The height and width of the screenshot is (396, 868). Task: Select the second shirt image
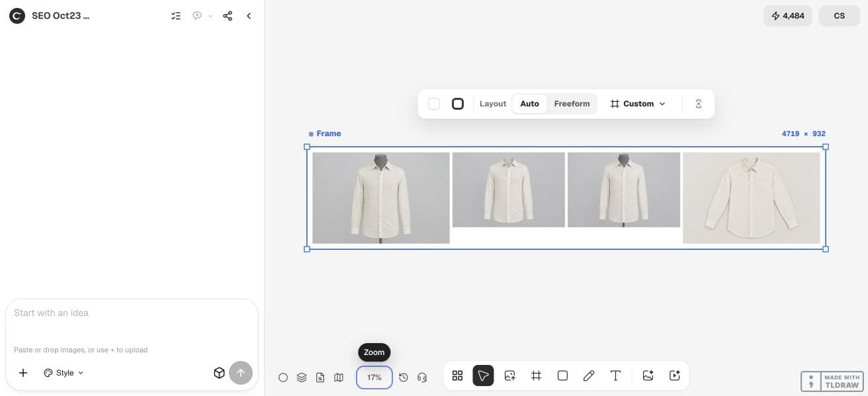tap(509, 190)
